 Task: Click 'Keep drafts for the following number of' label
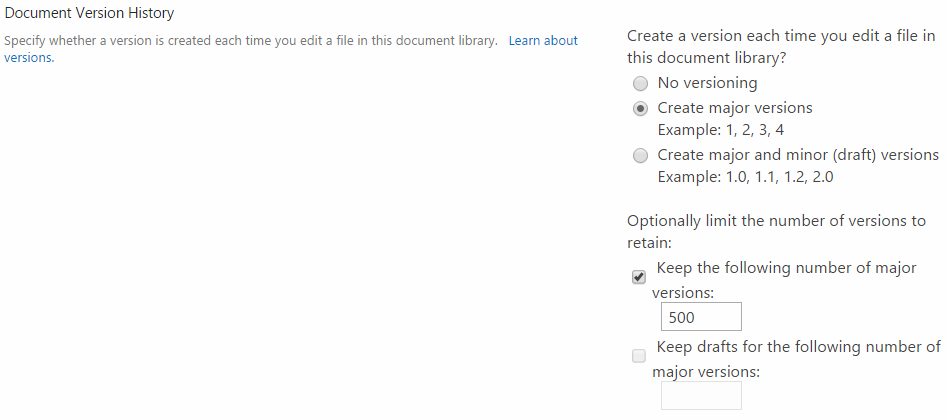pyautogui.click(x=798, y=347)
